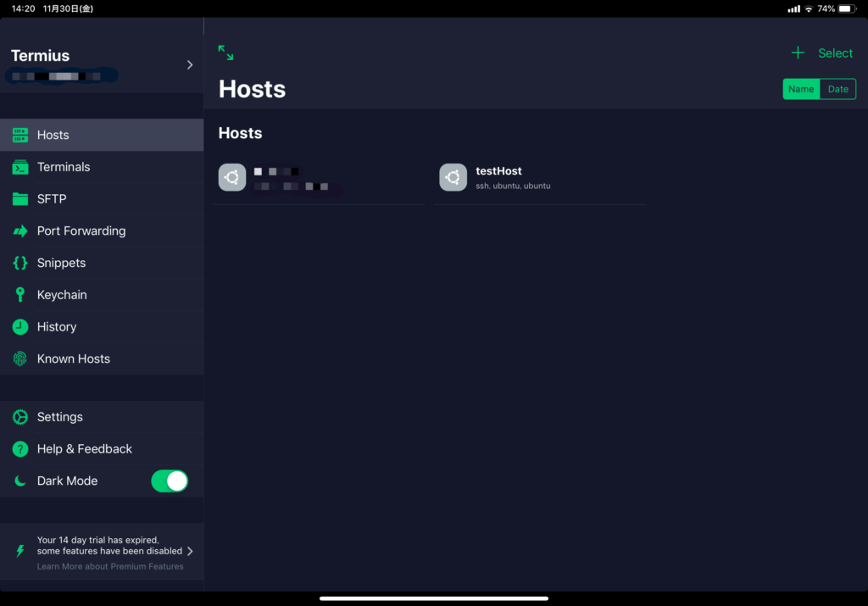Open Learn More about Premium Features
The width and height of the screenshot is (868, 606).
click(110, 566)
